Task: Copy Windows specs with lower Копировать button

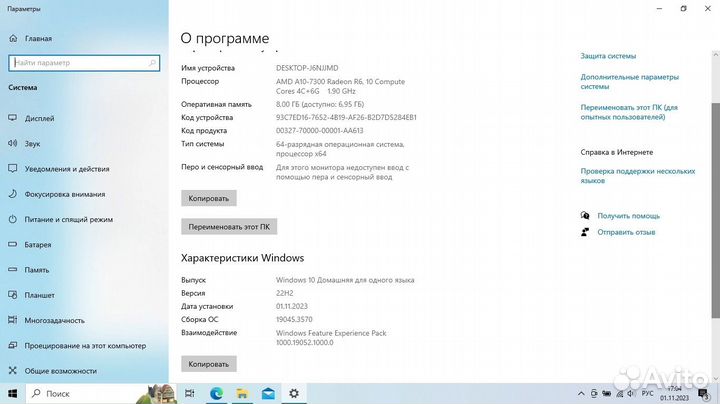Action: pos(208,364)
